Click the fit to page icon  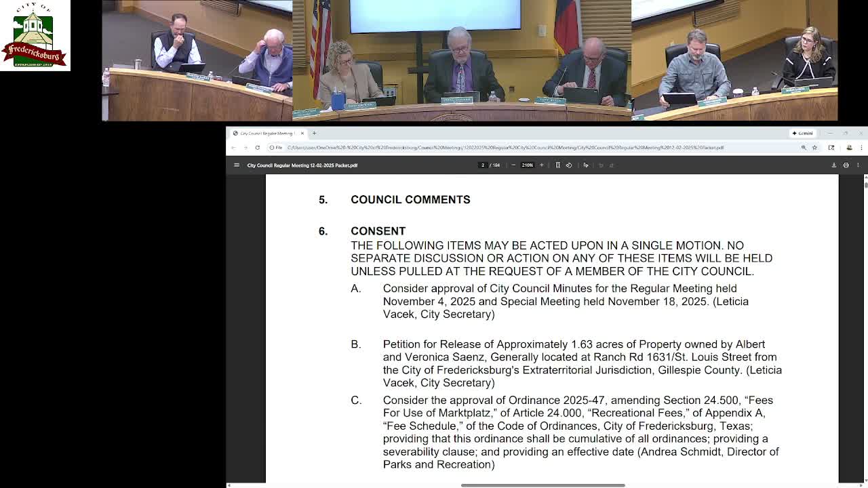pyautogui.click(x=558, y=165)
